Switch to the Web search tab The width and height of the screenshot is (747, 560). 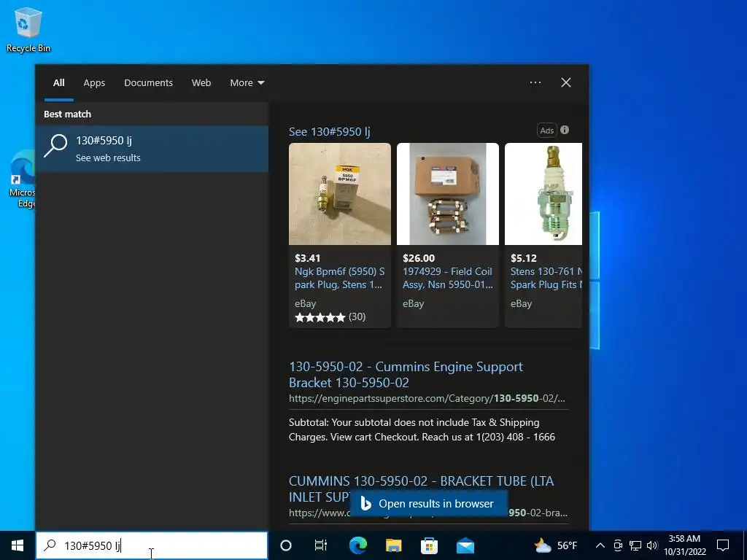pos(201,82)
